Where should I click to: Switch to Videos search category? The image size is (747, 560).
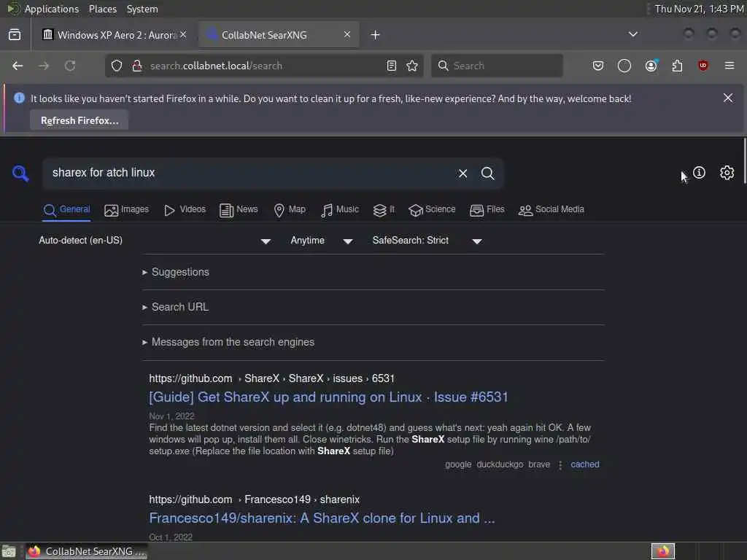(185, 209)
